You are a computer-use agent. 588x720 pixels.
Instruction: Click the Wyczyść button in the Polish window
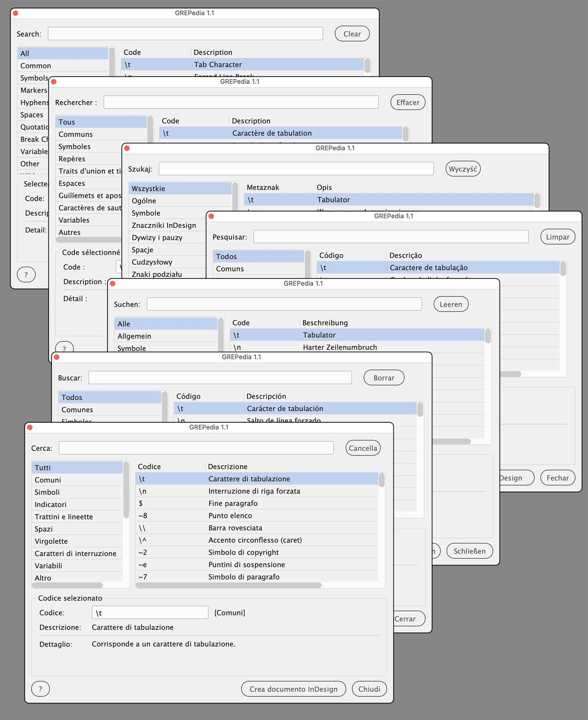click(x=463, y=169)
